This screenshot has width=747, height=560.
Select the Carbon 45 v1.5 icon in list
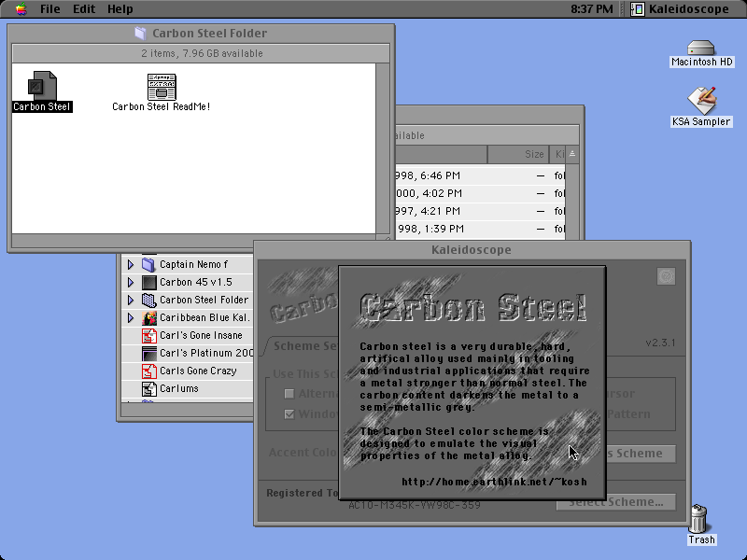coord(148,283)
